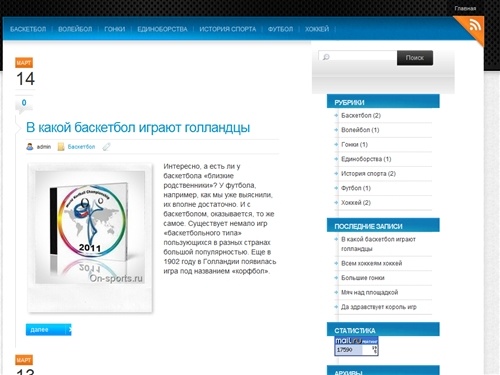Open recent post В какой баскетбол играют голландцы in sidebar
The image size is (500, 375).
click(x=378, y=244)
